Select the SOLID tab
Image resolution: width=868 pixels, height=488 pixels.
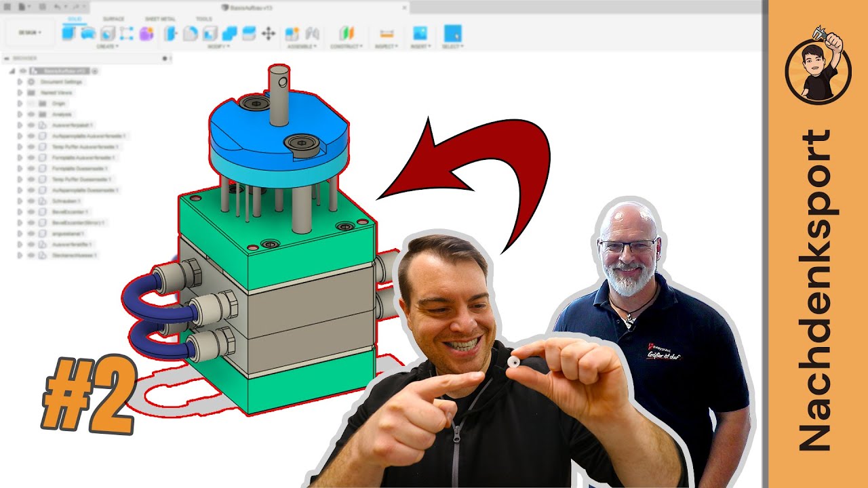pos(74,19)
